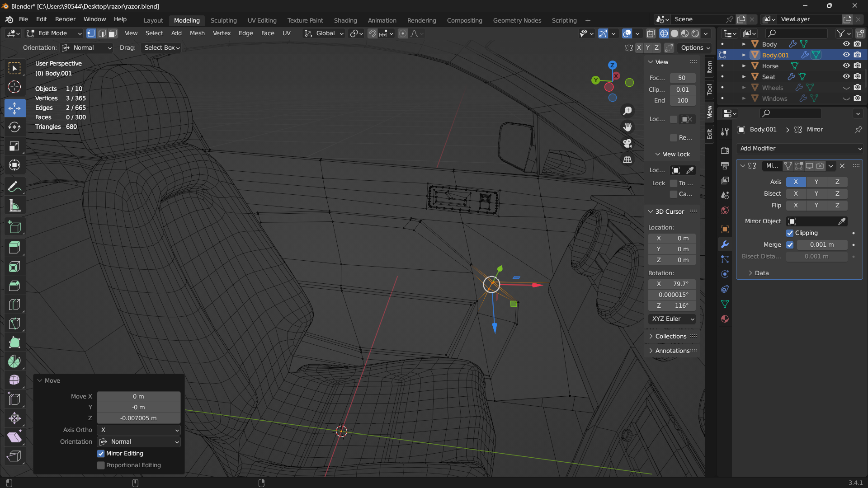
Task: Enable Y axis in Mirror modifier
Action: pos(816,182)
